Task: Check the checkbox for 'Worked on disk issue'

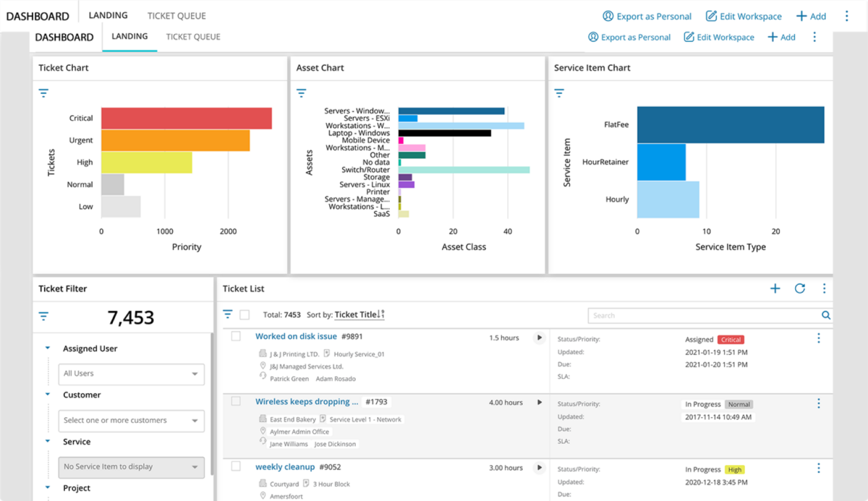Action: pos(235,335)
